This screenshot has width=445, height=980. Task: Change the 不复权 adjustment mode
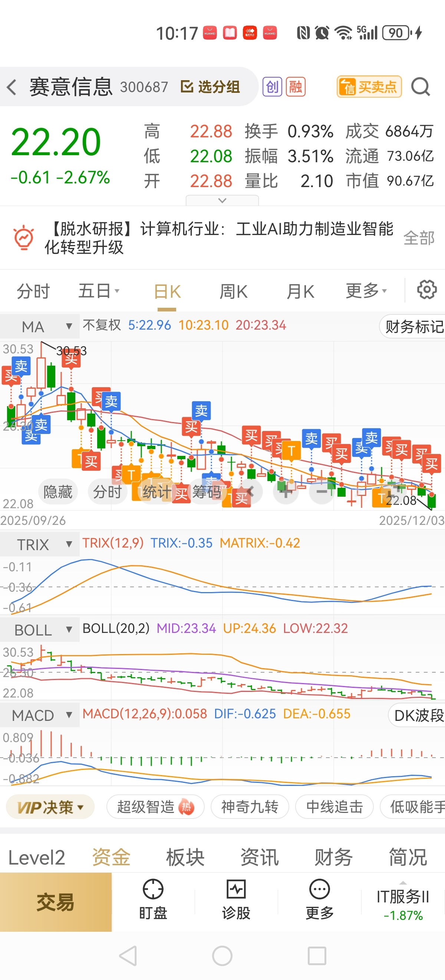click(102, 325)
